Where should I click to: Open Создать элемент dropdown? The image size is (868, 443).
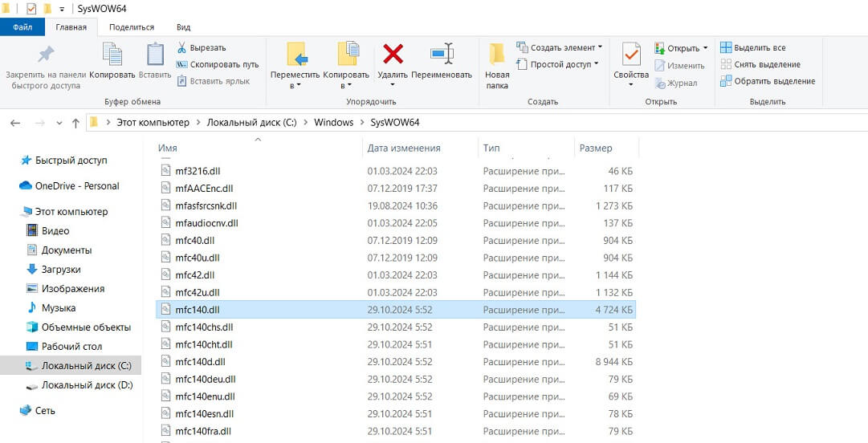560,47
